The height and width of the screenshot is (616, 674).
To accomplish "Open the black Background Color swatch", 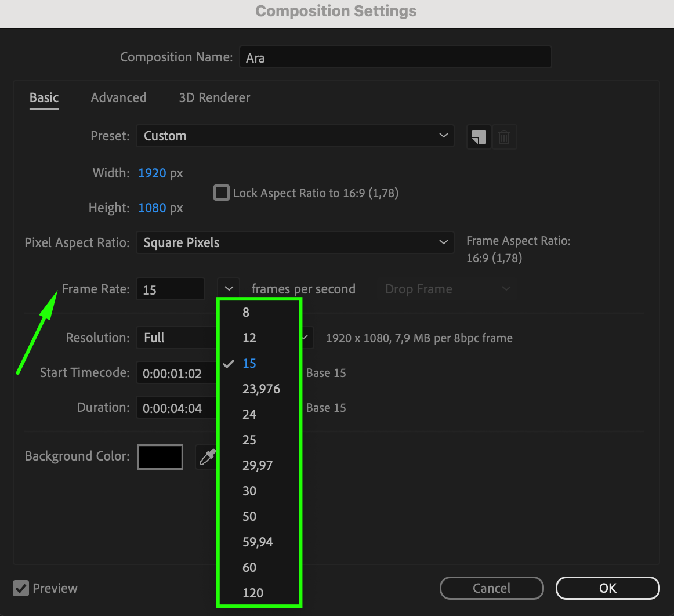I will coord(160,457).
